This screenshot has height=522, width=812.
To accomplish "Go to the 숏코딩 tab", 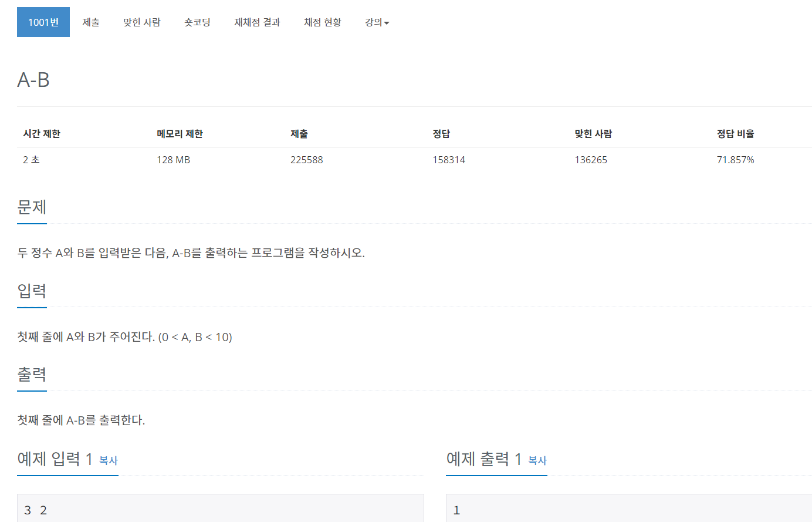I will (197, 22).
